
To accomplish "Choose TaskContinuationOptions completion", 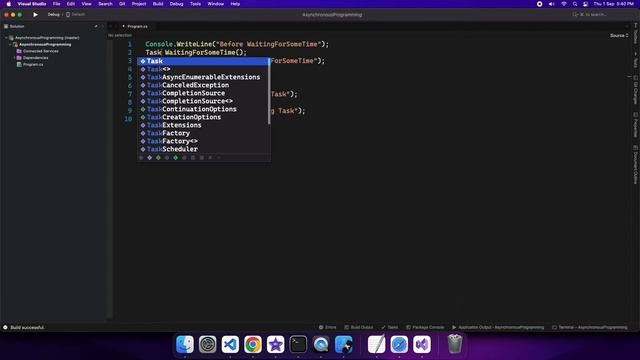I will pyautogui.click(x=203, y=109).
